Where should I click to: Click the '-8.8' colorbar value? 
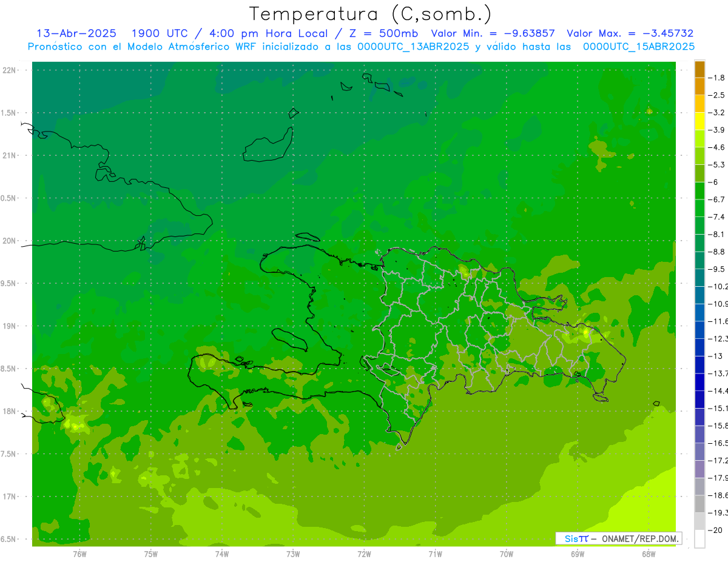click(718, 252)
